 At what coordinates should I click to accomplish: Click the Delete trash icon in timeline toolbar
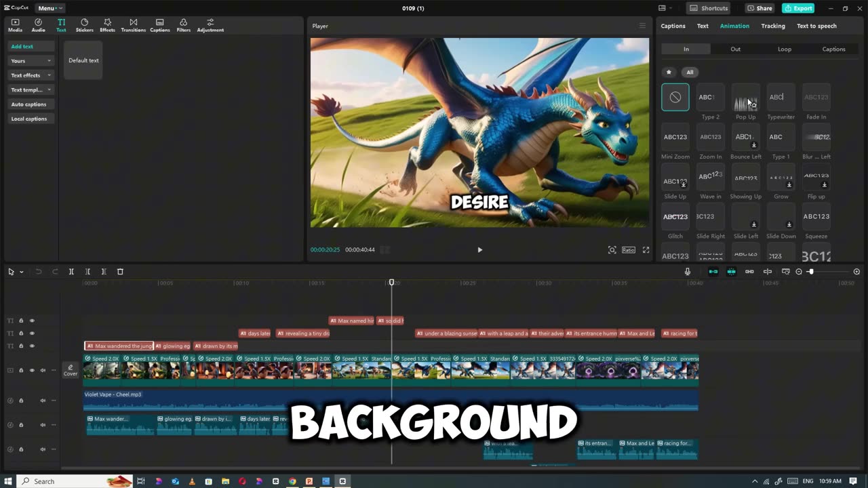[120, 272]
